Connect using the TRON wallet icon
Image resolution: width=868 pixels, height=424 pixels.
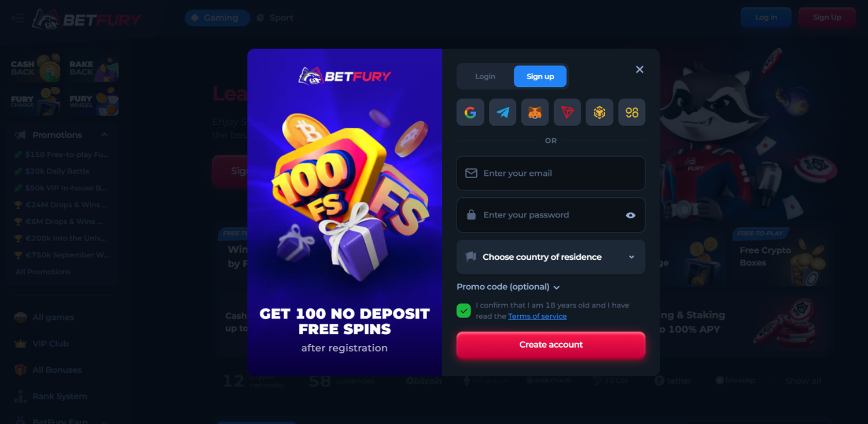(x=567, y=112)
